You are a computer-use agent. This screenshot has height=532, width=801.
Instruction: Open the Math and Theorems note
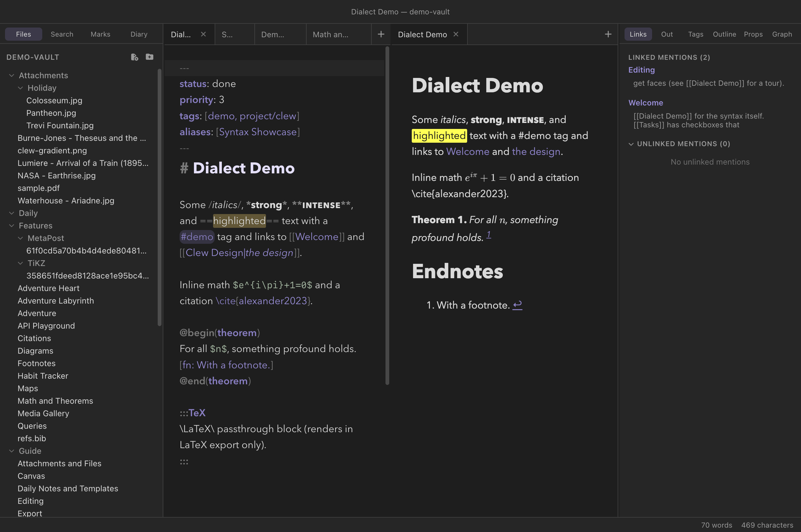(55, 401)
